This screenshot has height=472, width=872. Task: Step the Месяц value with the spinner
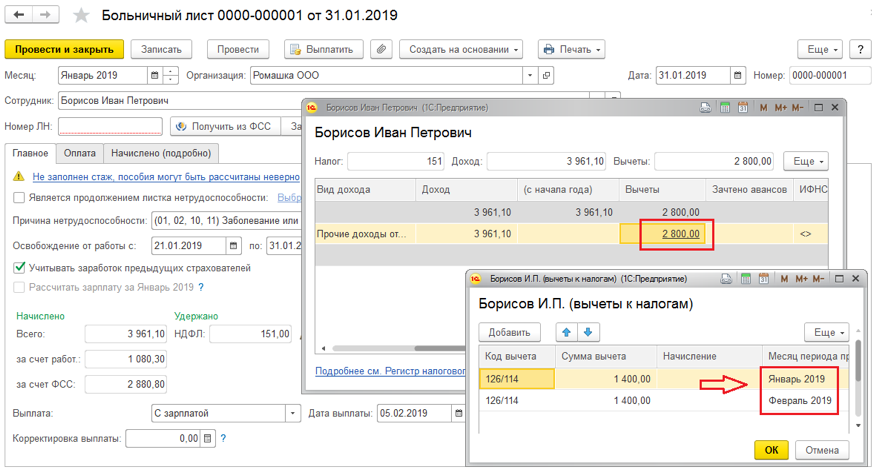171,76
